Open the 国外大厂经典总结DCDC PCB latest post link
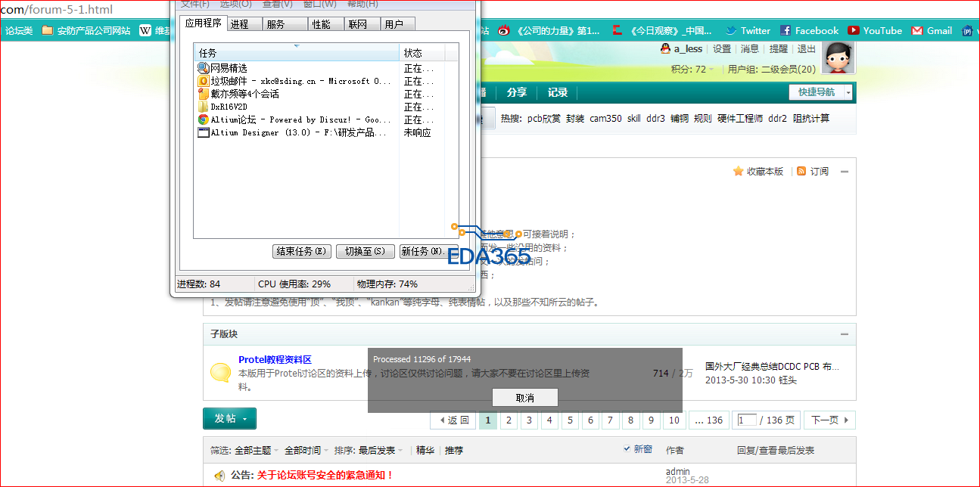 point(772,367)
